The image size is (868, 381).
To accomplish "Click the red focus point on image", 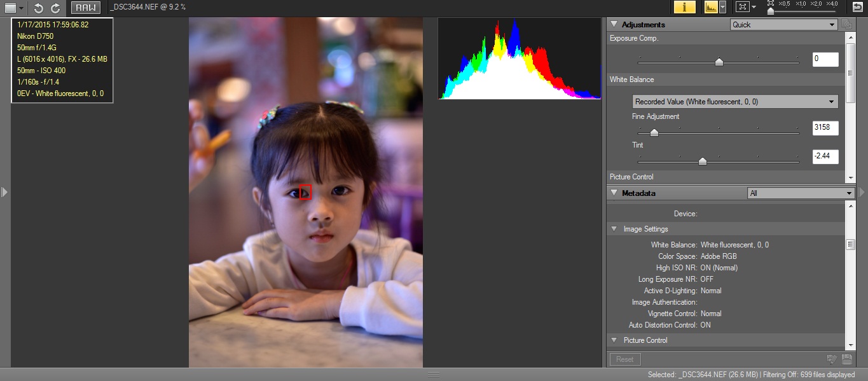I will (305, 191).
